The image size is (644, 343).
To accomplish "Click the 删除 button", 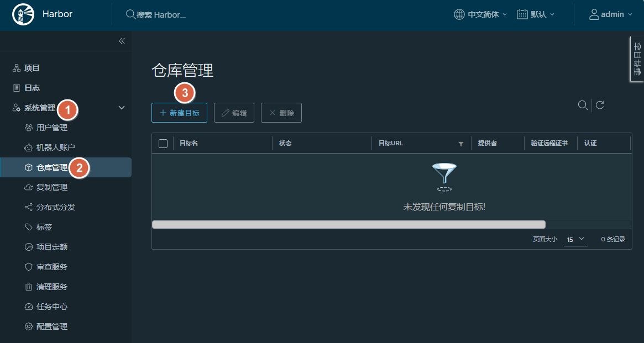I will 281,113.
